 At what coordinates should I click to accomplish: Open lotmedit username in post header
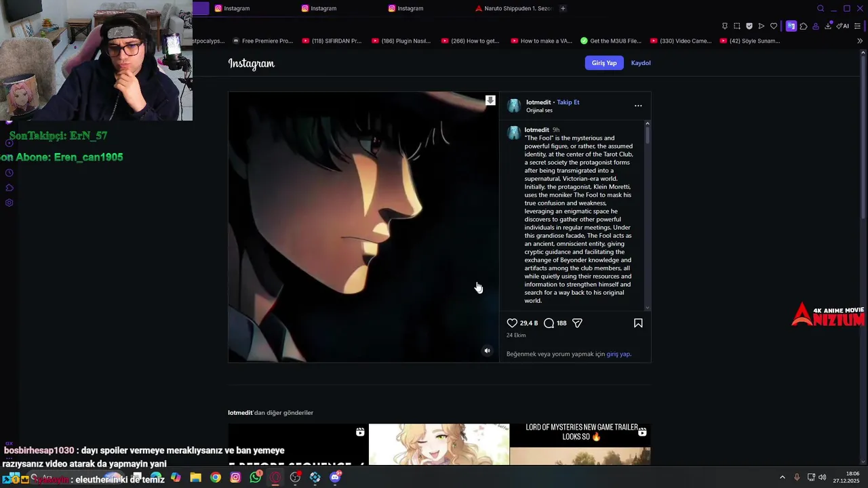coord(538,102)
